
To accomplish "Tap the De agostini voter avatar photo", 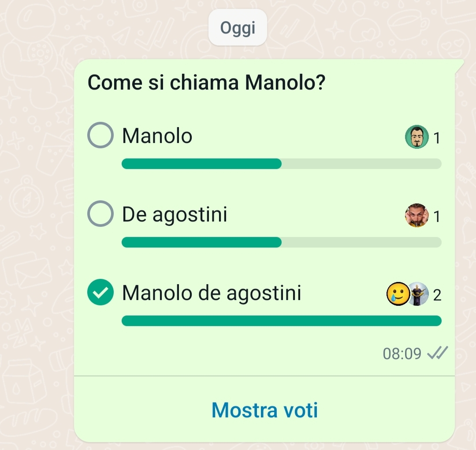I will 417,215.
